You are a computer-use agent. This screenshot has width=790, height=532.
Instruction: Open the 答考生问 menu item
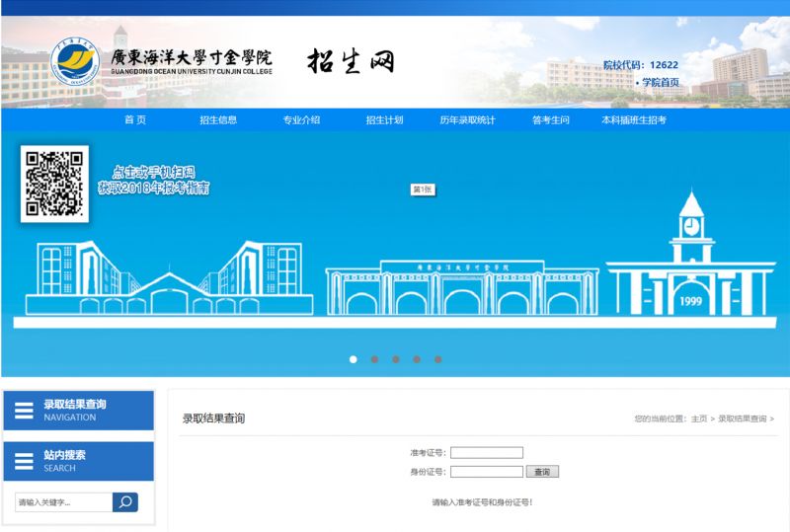(551, 119)
